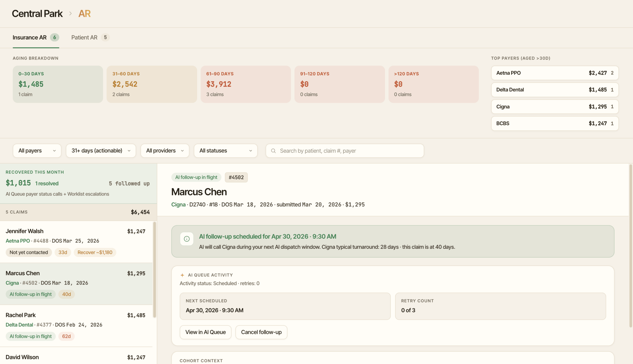Click the 62d age pill on Rachel Park

67,337
